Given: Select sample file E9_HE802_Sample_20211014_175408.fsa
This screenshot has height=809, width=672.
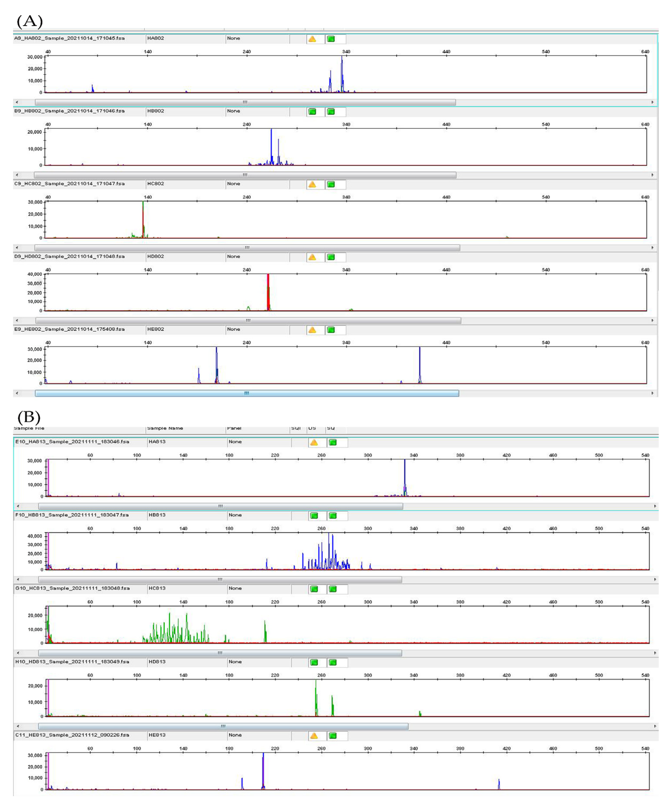Looking at the screenshot, I should [69, 329].
